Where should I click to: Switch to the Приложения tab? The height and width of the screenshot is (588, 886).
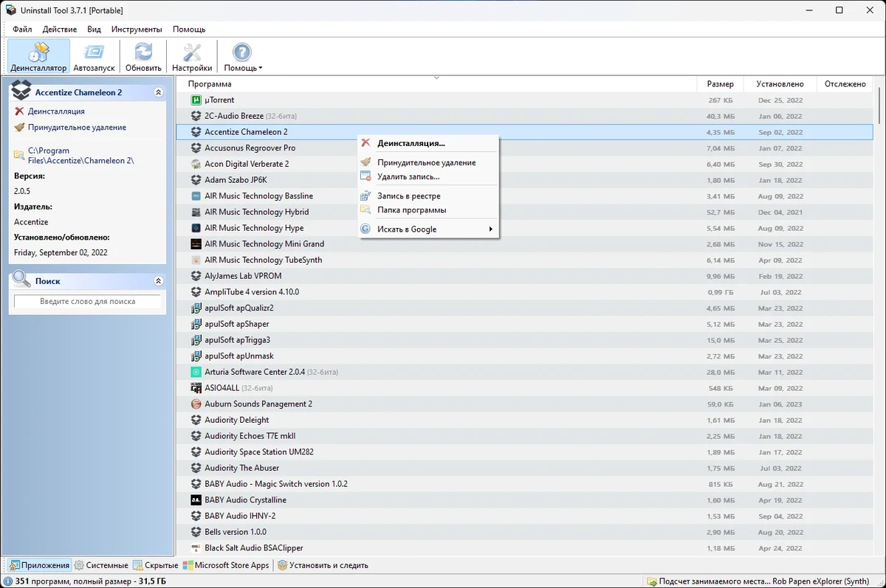pos(40,566)
